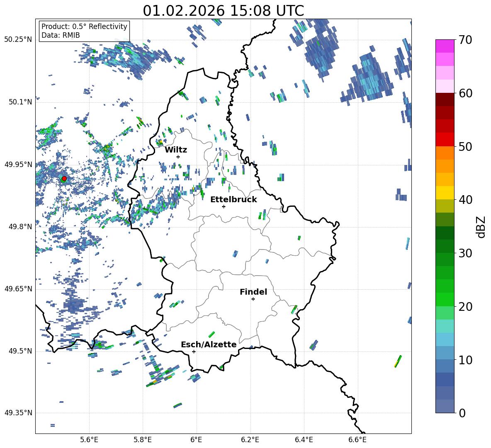Click the Ettelbruck station cross marker
Image resolution: width=491 pixels, height=448 pixels.
[x=224, y=206]
